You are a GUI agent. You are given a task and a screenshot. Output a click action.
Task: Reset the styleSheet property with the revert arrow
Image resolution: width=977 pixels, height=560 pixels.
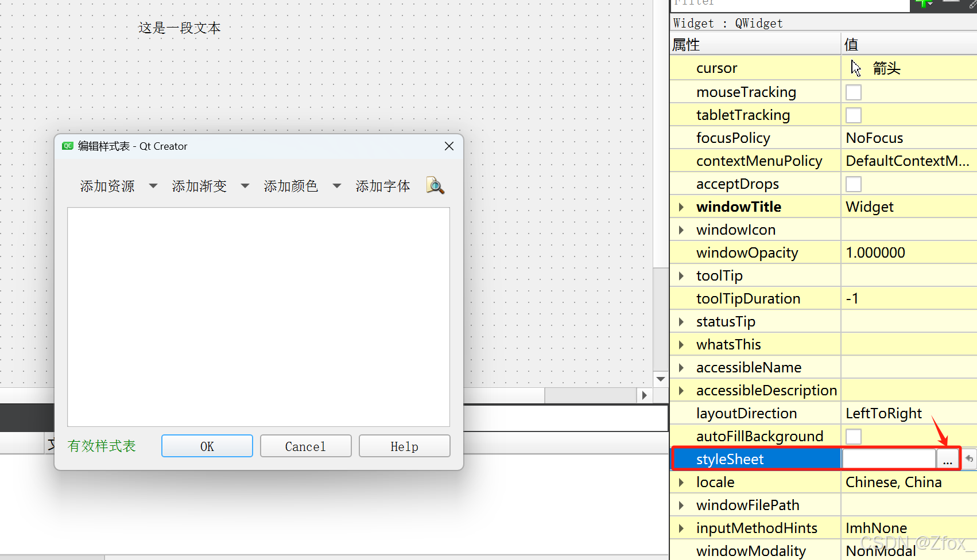click(969, 458)
